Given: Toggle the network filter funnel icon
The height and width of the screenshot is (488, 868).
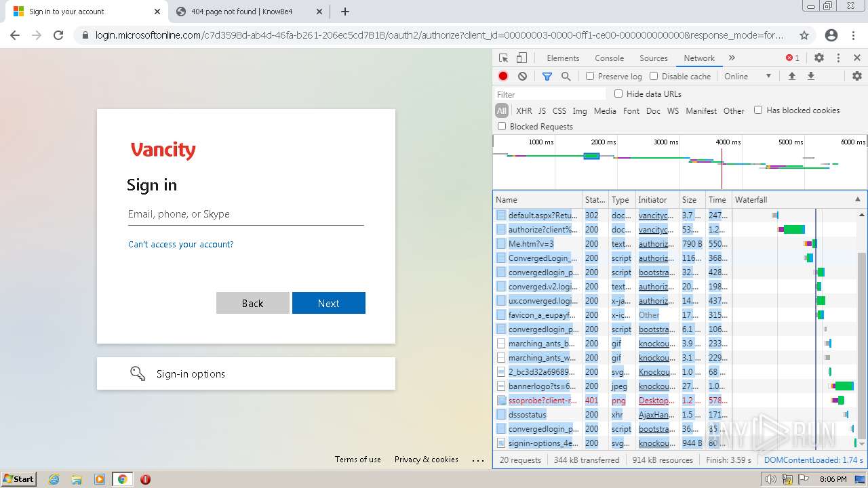Looking at the screenshot, I should [x=547, y=77].
